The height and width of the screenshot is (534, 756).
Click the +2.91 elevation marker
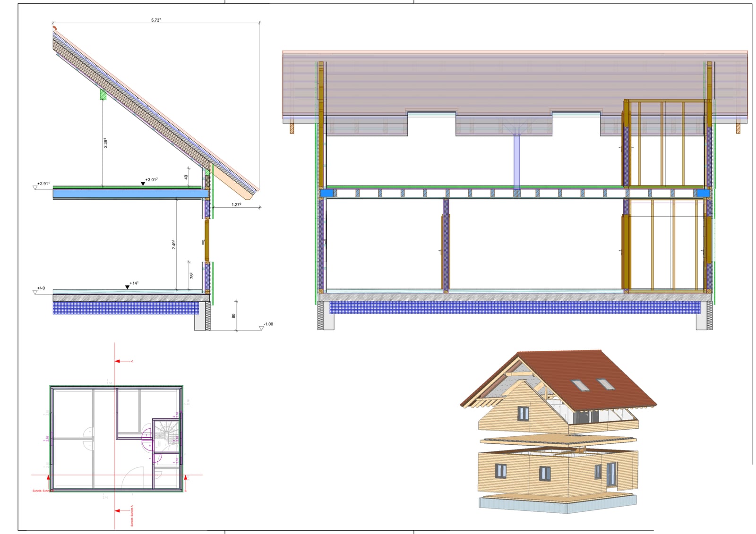point(35,187)
